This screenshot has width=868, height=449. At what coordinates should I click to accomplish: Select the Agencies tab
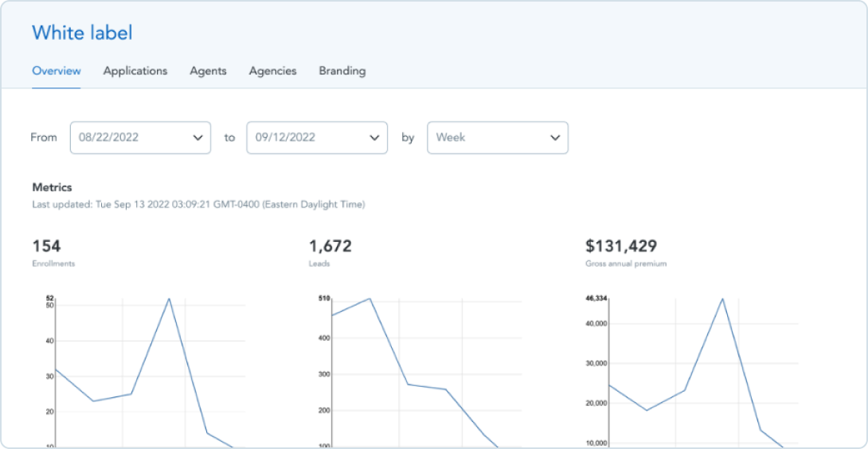click(x=272, y=71)
